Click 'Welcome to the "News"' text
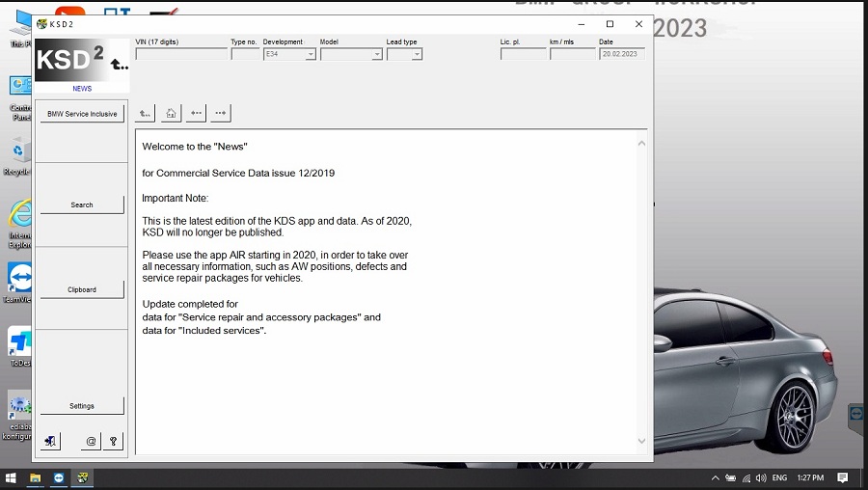This screenshot has height=490, width=868. pos(195,147)
